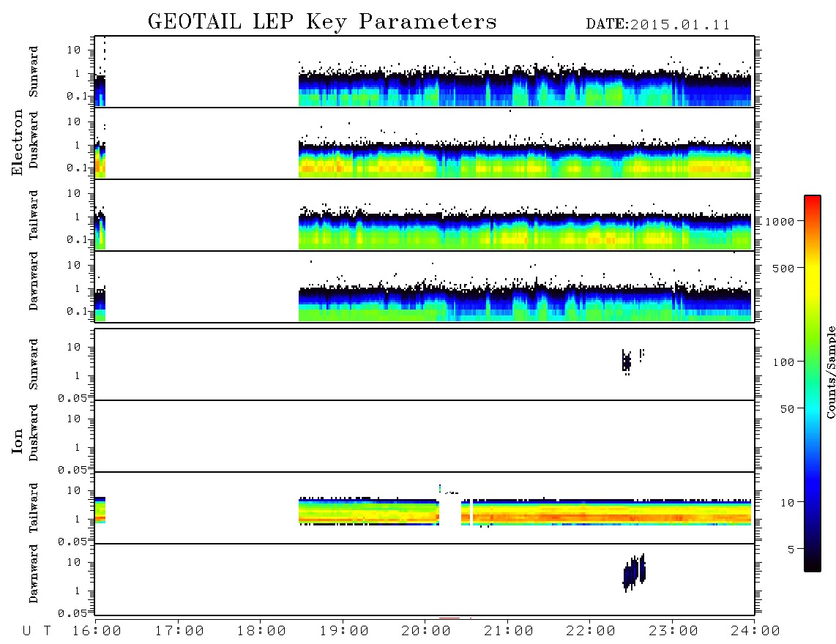The image size is (836, 644).
Task: Click the '10' color bar tick label
Action: coord(787,502)
